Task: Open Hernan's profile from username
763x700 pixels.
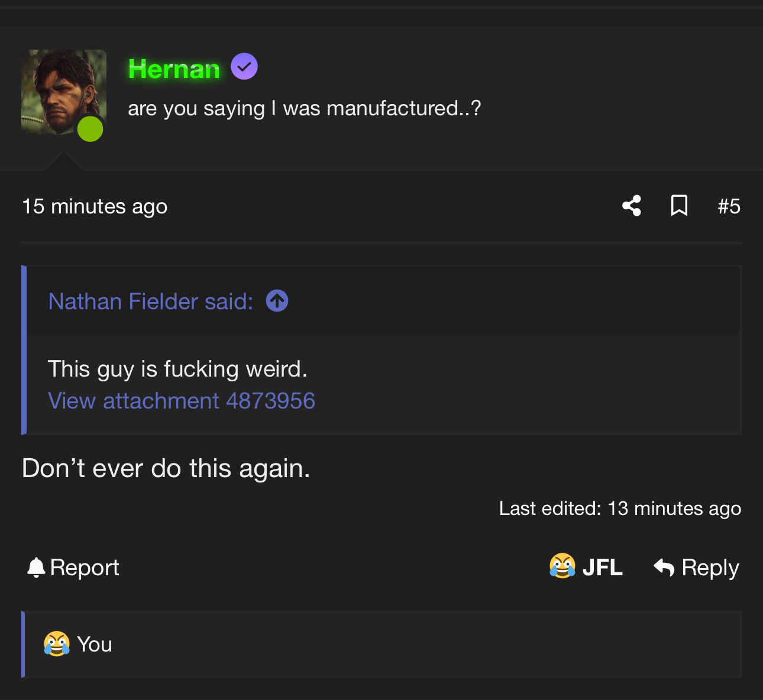Action: pos(174,69)
